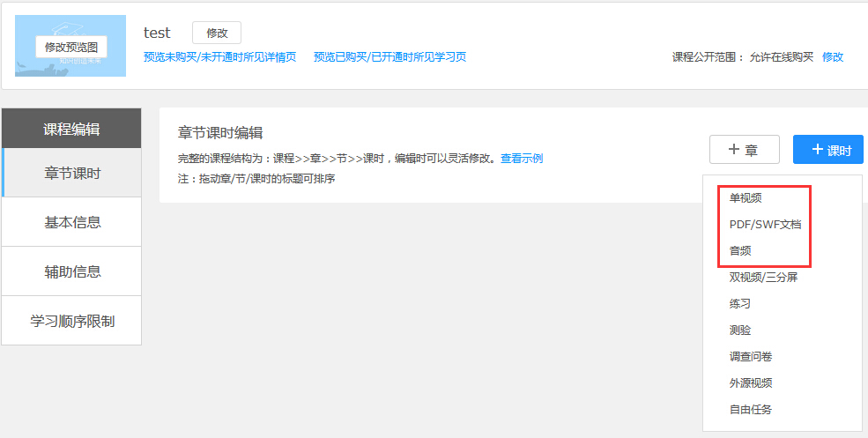The width and height of the screenshot is (868, 438).
Task: Click the blue + 课时 dropdown button
Action: (x=827, y=150)
